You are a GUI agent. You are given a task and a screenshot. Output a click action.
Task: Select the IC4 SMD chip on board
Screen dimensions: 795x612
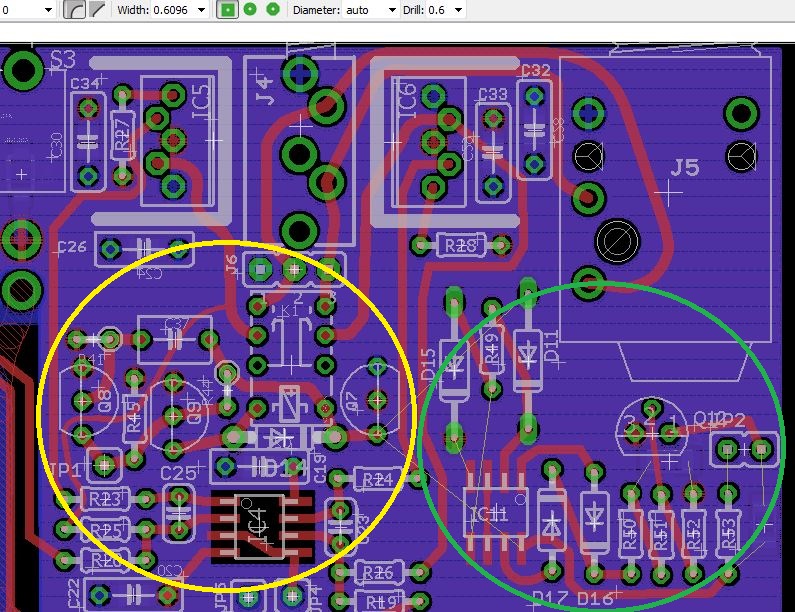pyautogui.click(x=261, y=526)
